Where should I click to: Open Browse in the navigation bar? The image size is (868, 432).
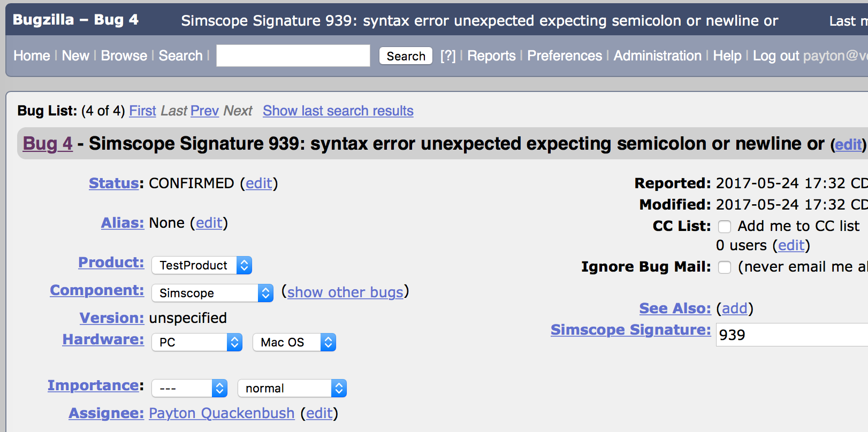pyautogui.click(x=124, y=56)
